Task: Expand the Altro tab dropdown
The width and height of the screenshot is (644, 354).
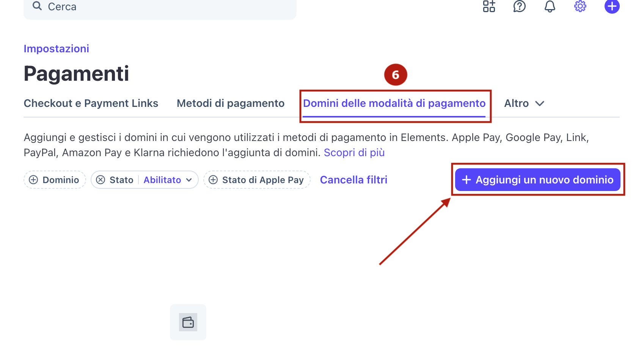Action: pyautogui.click(x=524, y=103)
